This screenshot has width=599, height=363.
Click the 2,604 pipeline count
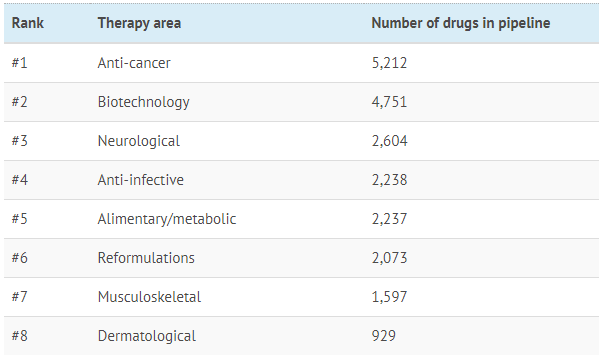pyautogui.click(x=390, y=141)
